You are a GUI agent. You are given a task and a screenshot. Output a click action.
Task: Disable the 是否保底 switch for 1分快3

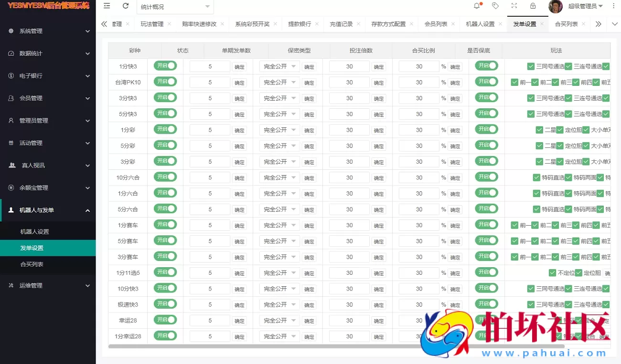[486, 66]
